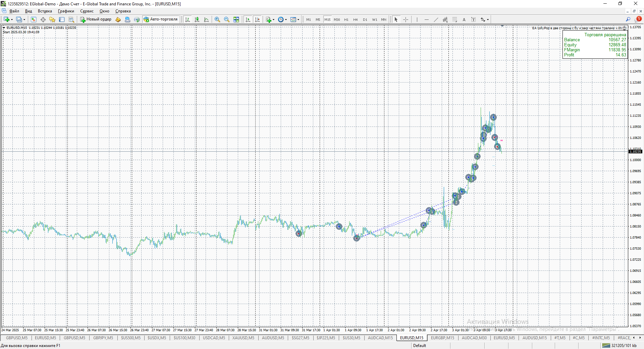Switch timeframe to M30
The image size is (644, 349).
337,19
